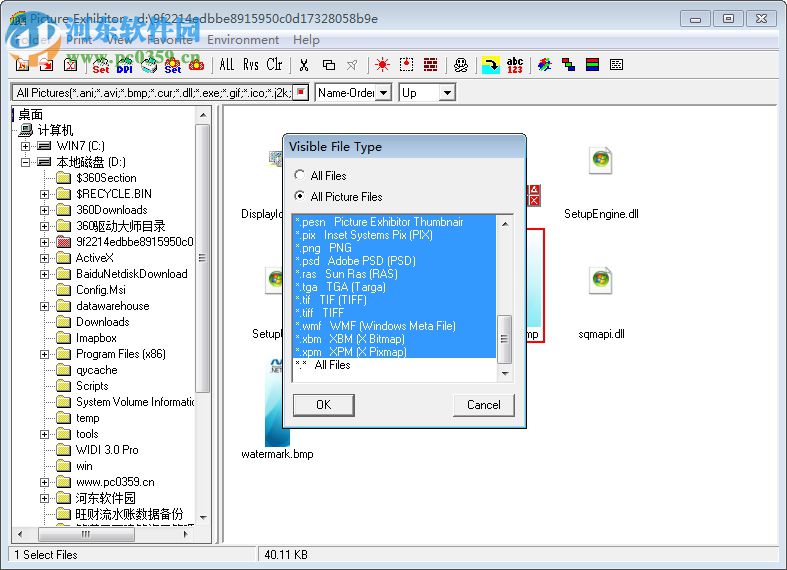787x570 pixels.
Task: Click the scissors cut icon
Action: (x=304, y=65)
